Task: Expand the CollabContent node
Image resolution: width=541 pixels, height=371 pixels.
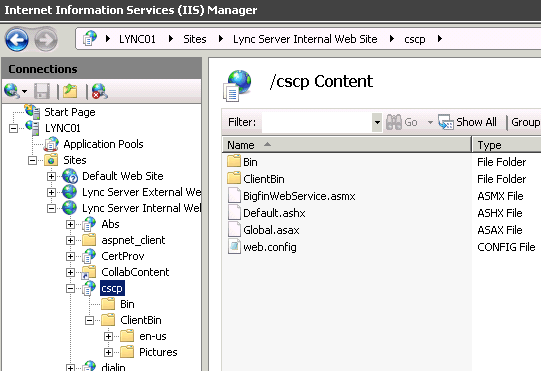Action: [70, 272]
